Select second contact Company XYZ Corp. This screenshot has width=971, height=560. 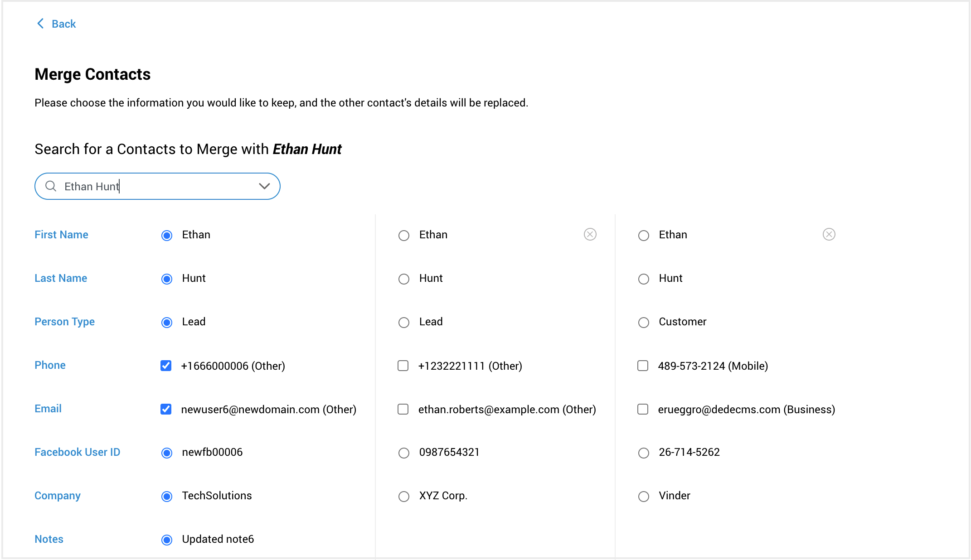(403, 496)
